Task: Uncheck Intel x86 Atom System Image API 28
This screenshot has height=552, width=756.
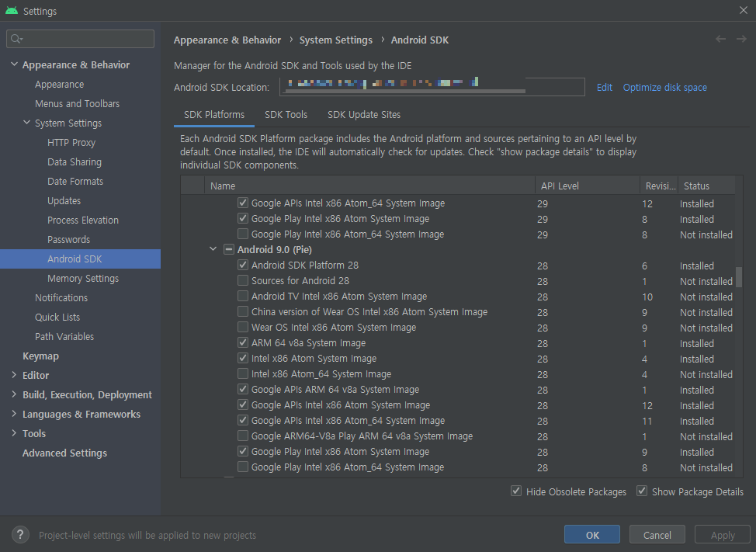Action: (243, 358)
